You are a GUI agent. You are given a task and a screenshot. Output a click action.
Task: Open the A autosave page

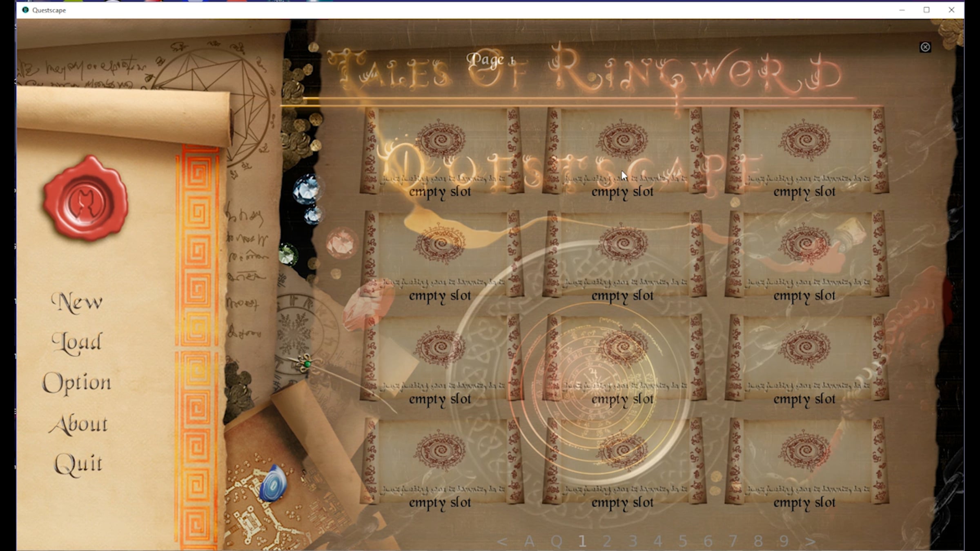coord(529,541)
